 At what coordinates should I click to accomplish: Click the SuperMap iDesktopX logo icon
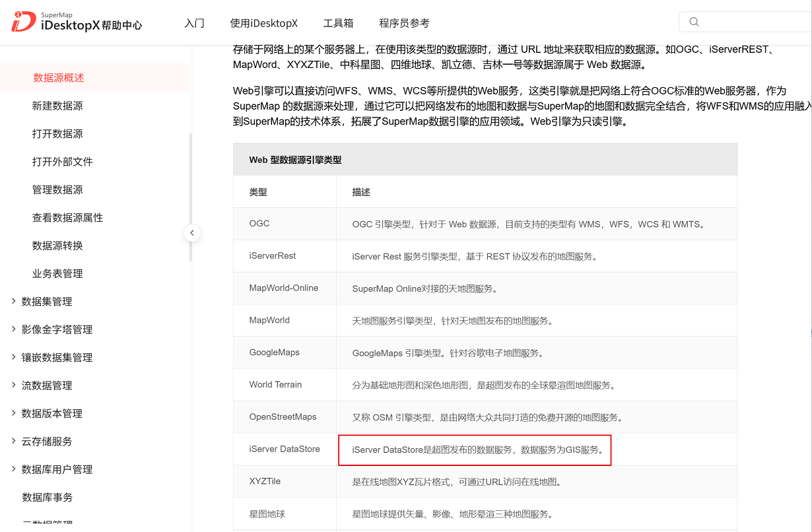[22, 21]
